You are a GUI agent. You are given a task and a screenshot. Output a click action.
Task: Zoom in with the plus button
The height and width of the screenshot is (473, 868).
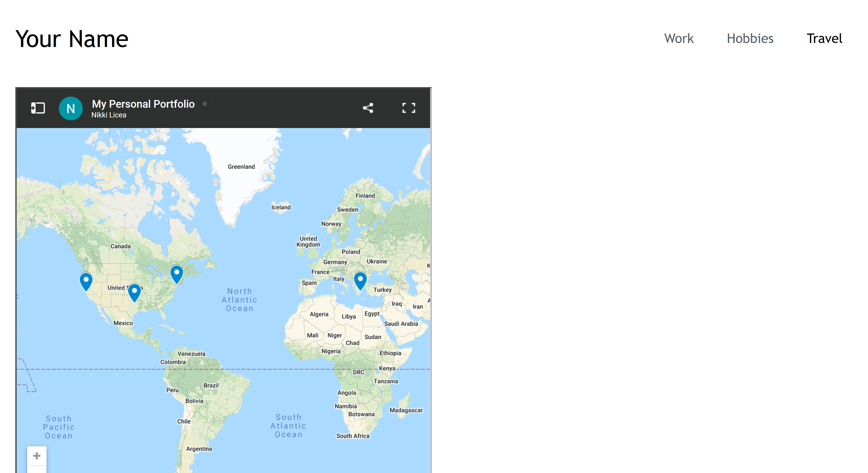tap(37, 456)
